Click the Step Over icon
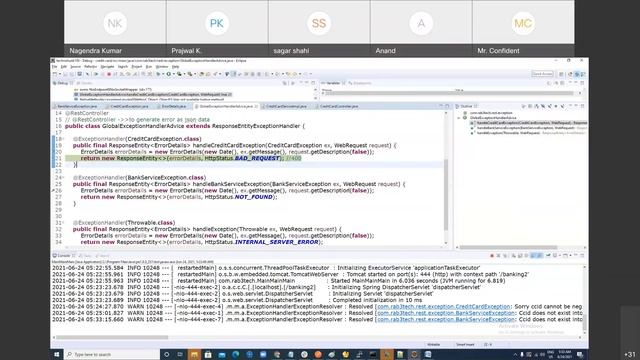Viewport: 640px width, 360px height. 128,74
